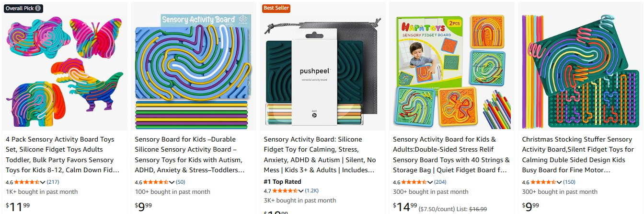The width and height of the screenshot is (644, 214).
Task: Open the 204 reviews link
Action: coord(440,182)
